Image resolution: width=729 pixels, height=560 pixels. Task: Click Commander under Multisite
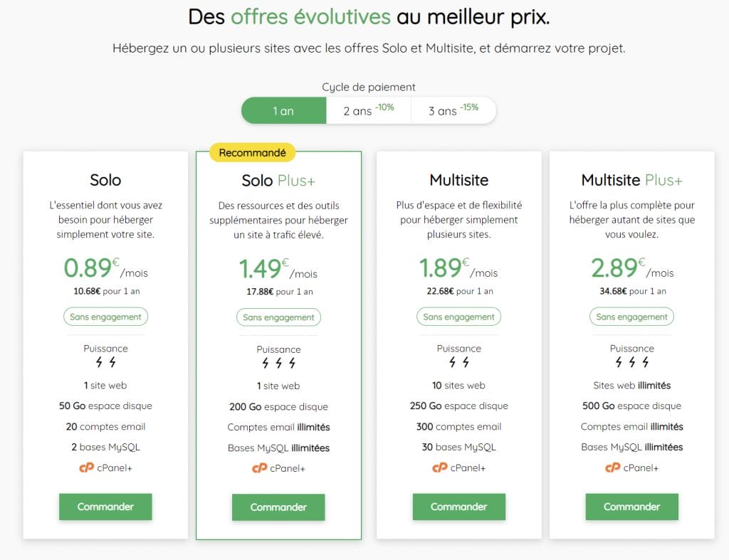tap(458, 507)
